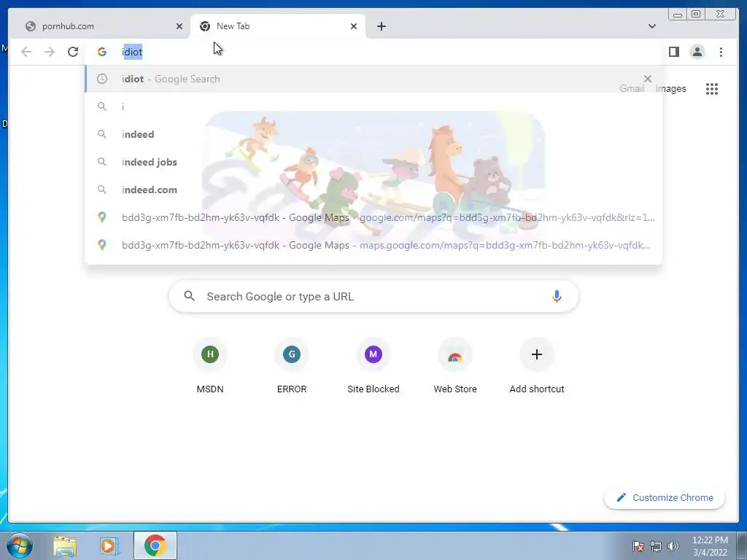Select the 'i' search suggestion

(x=373, y=106)
